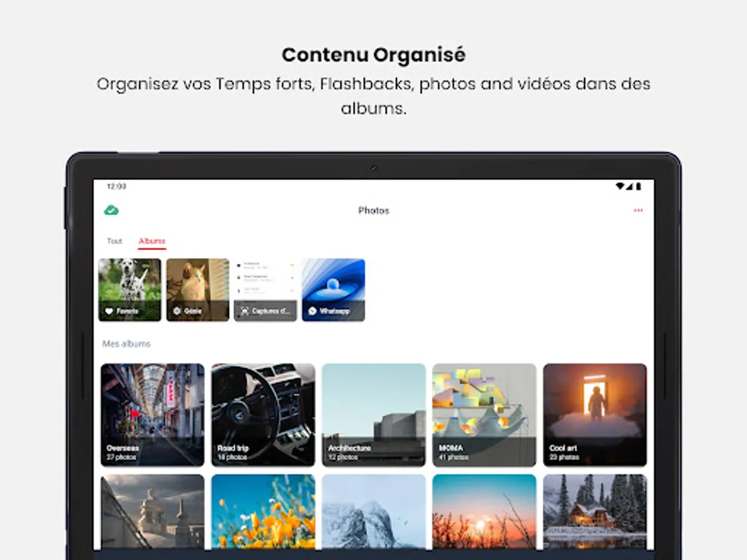The width and height of the screenshot is (747, 560).
Task: Click the 12:00 status bar clock
Action: point(116,186)
